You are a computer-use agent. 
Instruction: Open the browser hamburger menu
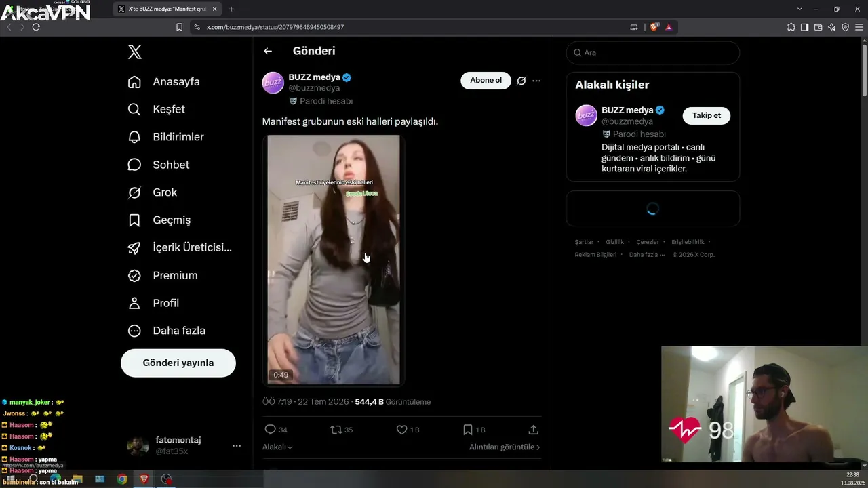pyautogui.click(x=859, y=27)
